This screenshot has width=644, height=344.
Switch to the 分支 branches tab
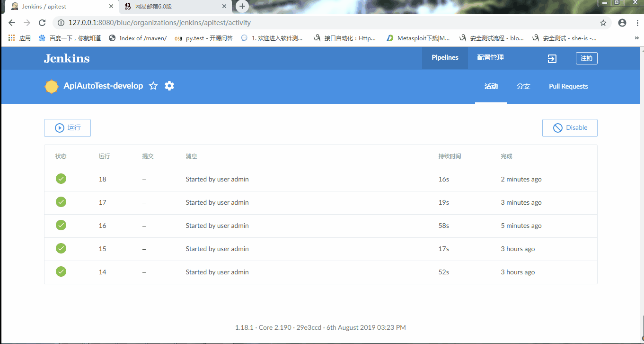523,86
